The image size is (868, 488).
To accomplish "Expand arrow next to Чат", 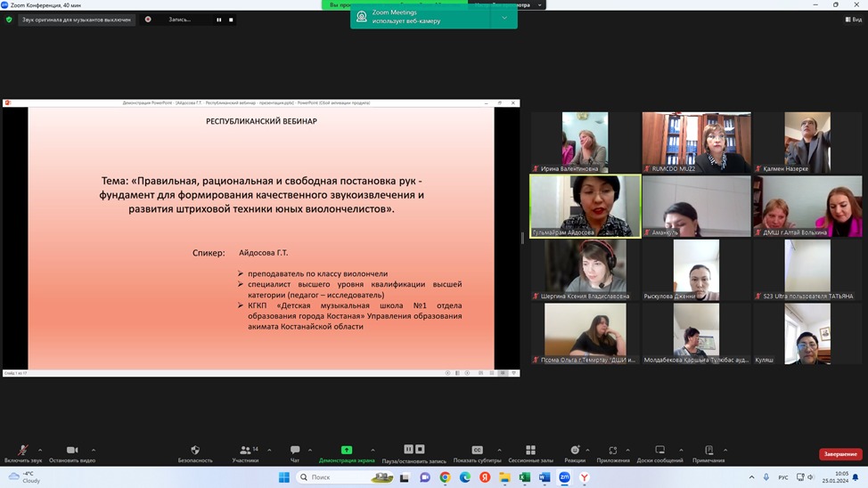I will click(310, 451).
